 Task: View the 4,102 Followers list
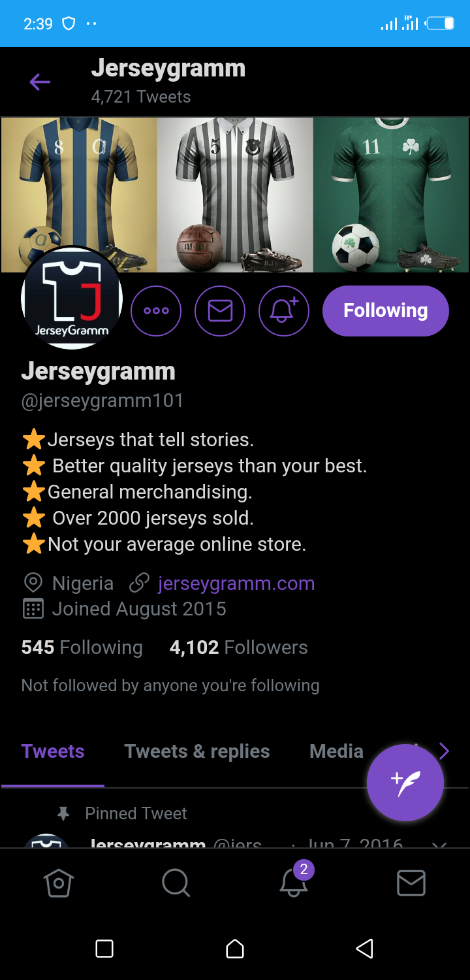238,647
